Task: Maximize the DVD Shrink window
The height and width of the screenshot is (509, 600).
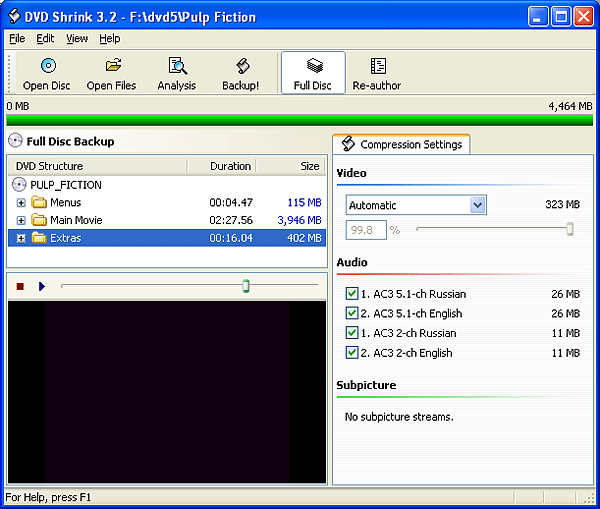Action: click(x=561, y=17)
